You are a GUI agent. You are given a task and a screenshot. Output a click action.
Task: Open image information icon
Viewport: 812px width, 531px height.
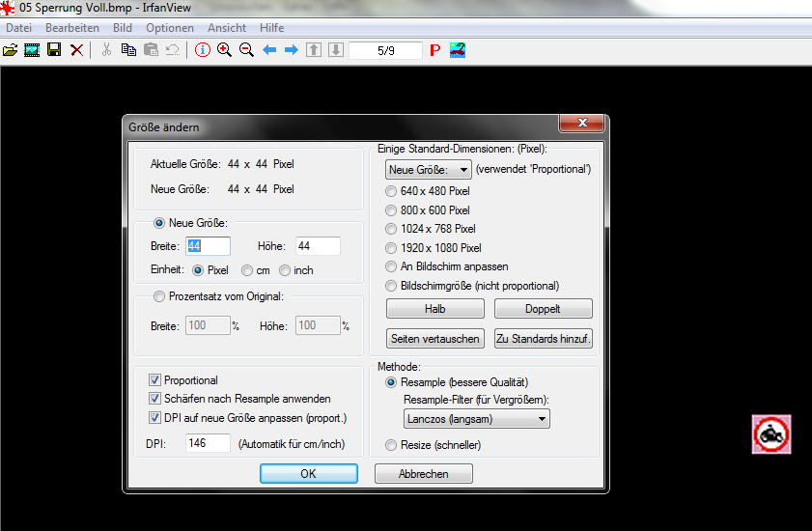pyautogui.click(x=203, y=50)
